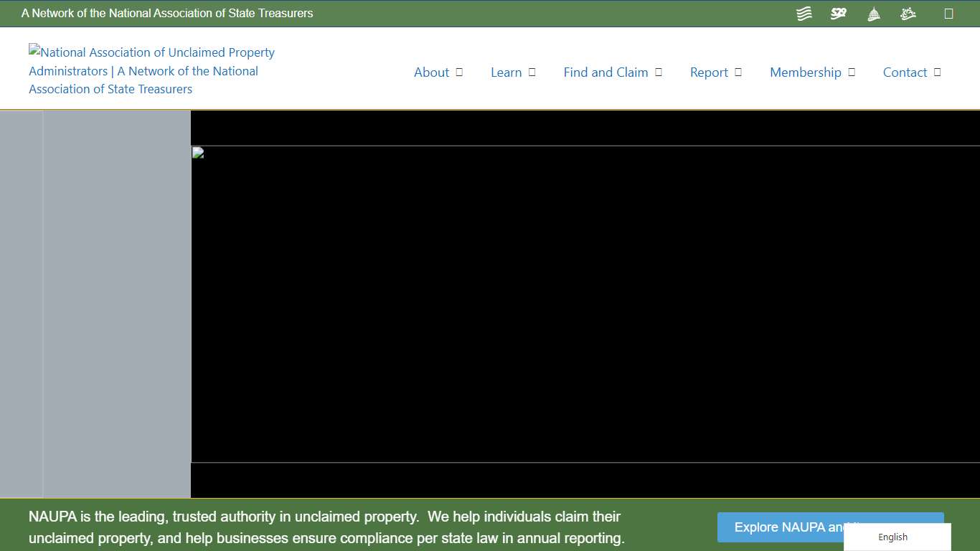Expand the Report dropdown chevron
980x551 pixels.
738,72
